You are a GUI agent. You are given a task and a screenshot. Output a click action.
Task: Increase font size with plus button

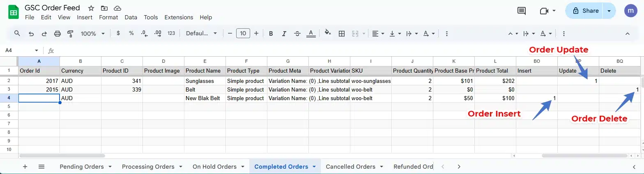256,34
